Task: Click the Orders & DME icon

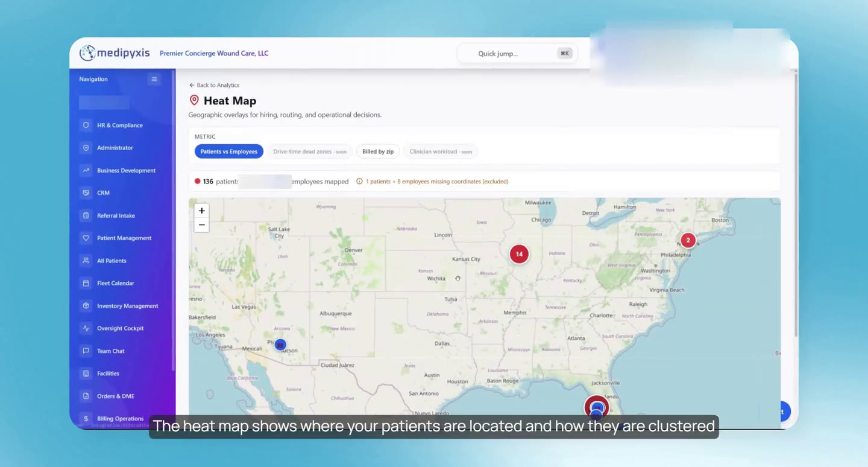Action: click(x=86, y=396)
